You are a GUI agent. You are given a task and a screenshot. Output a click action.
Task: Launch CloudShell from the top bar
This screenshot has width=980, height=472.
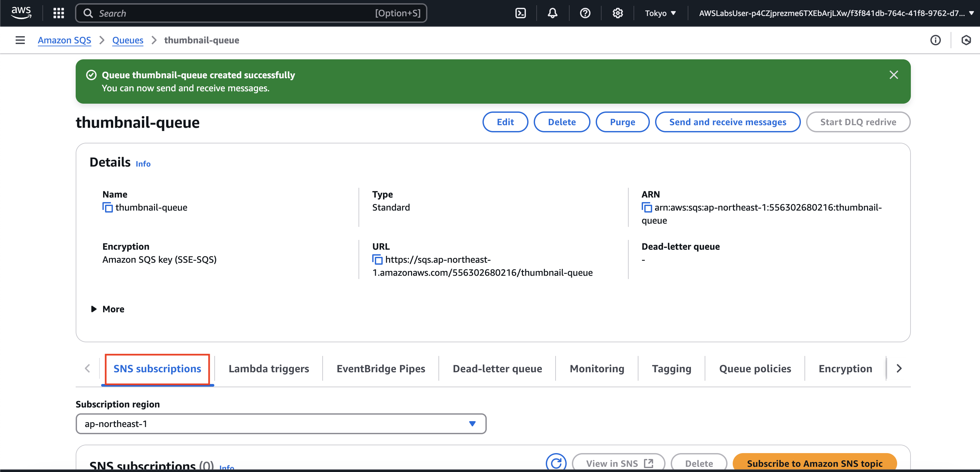pyautogui.click(x=520, y=13)
